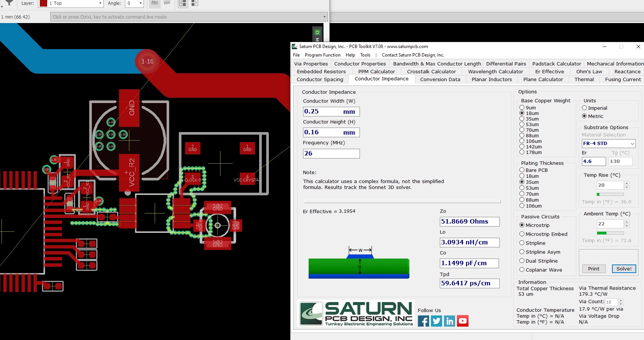Image resolution: width=644 pixels, height=340 pixels.
Task: Click the Saturn PCB Design logo banner
Action: click(356, 314)
